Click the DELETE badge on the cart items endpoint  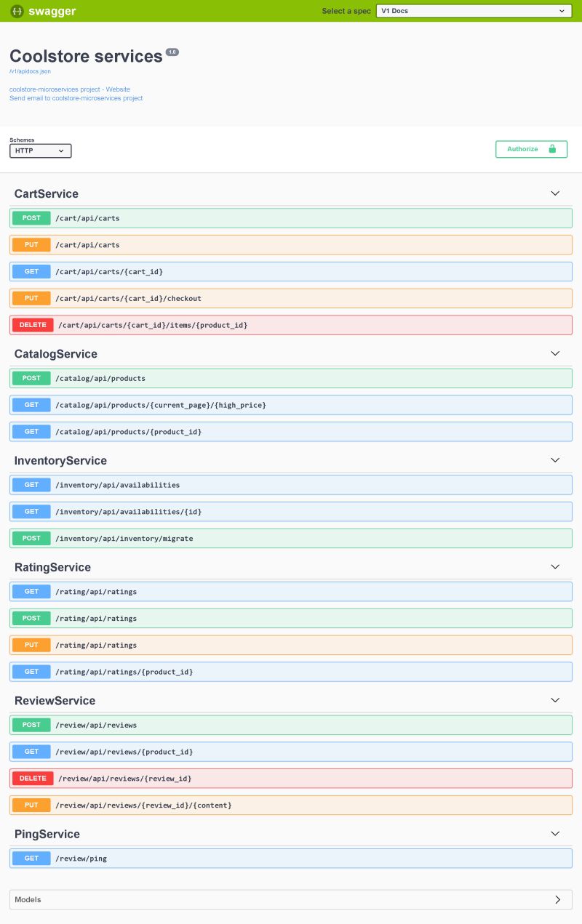click(x=33, y=324)
